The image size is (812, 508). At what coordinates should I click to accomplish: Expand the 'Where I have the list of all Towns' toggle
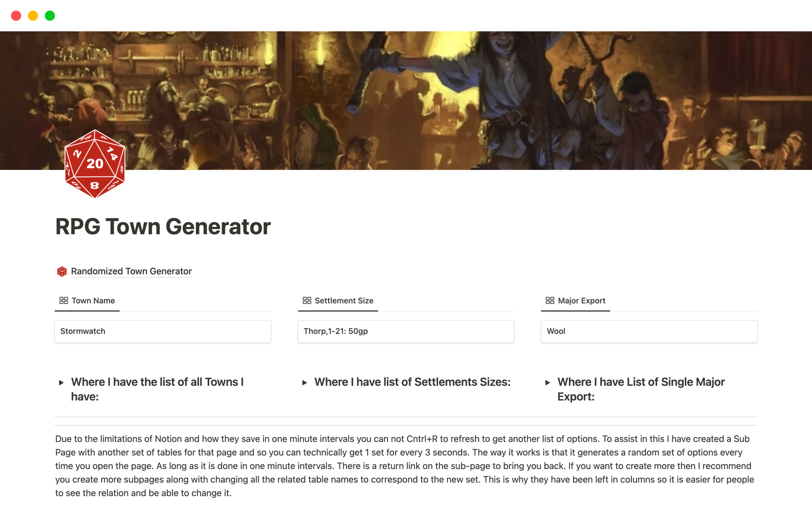(60, 382)
